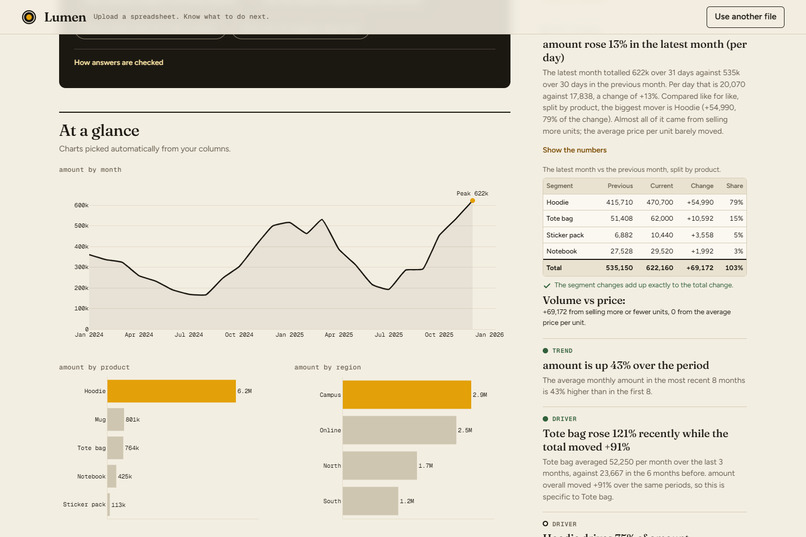Click the amount is up 43% heading
Image resolution: width=806 pixels, height=537 pixels.
coord(626,365)
